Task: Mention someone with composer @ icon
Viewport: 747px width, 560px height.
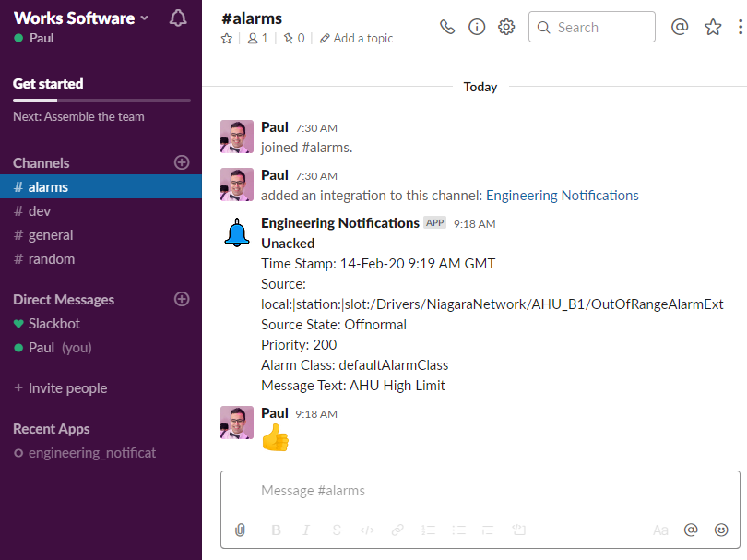Action: (x=691, y=530)
